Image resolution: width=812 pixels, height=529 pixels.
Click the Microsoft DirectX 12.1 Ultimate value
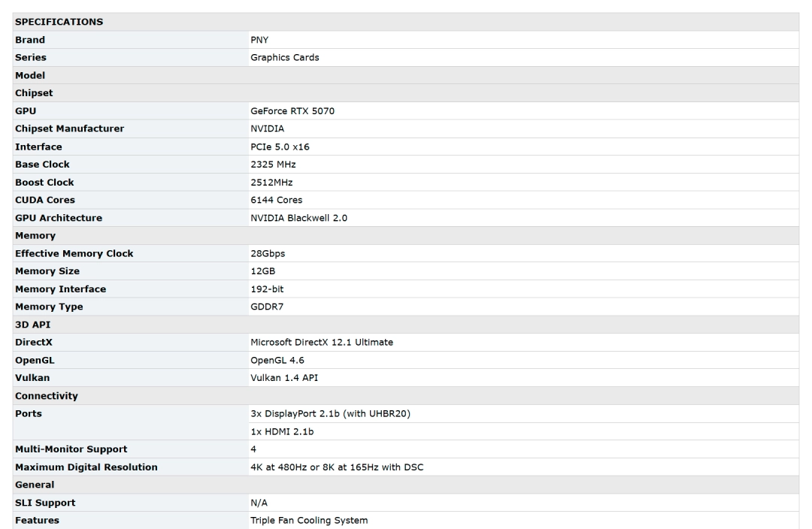(x=321, y=343)
